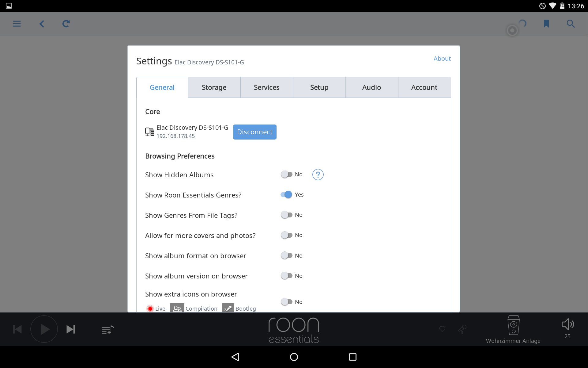
Task: Click Elac Discovery DS-S101-G core name
Action: (x=192, y=128)
